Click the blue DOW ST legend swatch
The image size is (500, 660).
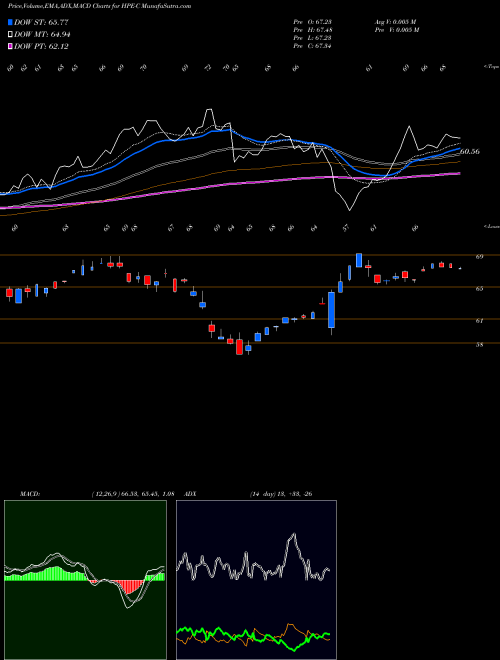[x=10, y=22]
